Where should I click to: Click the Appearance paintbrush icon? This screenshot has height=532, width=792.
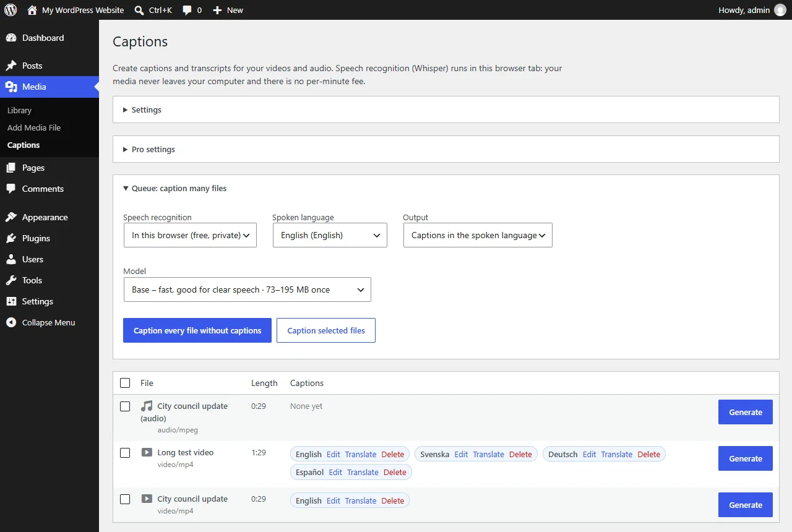[x=11, y=217]
